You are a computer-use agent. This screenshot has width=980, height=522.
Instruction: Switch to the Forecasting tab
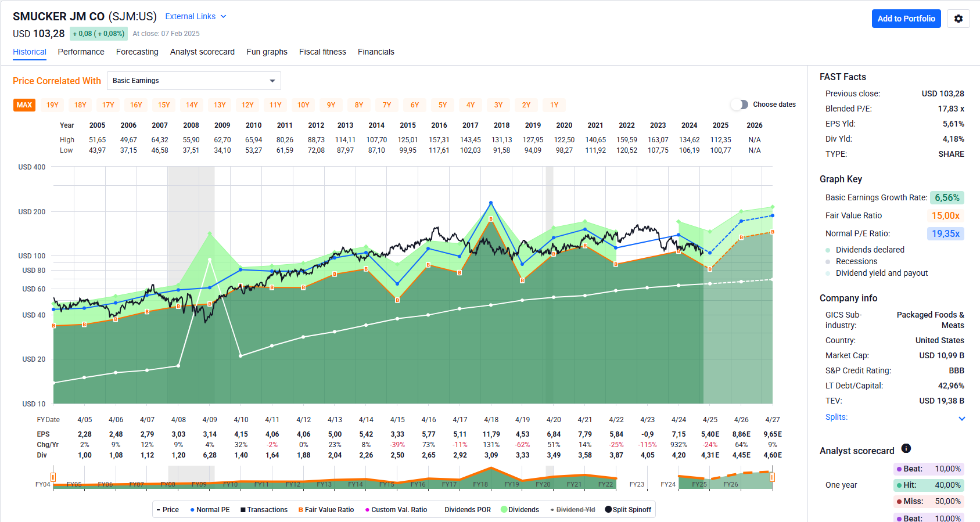137,52
